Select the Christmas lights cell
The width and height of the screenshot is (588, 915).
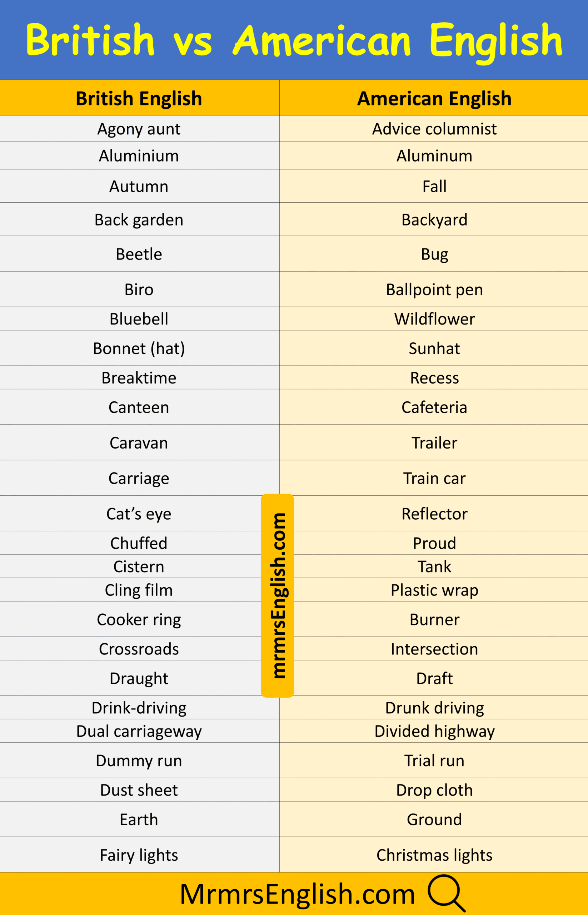[434, 855]
